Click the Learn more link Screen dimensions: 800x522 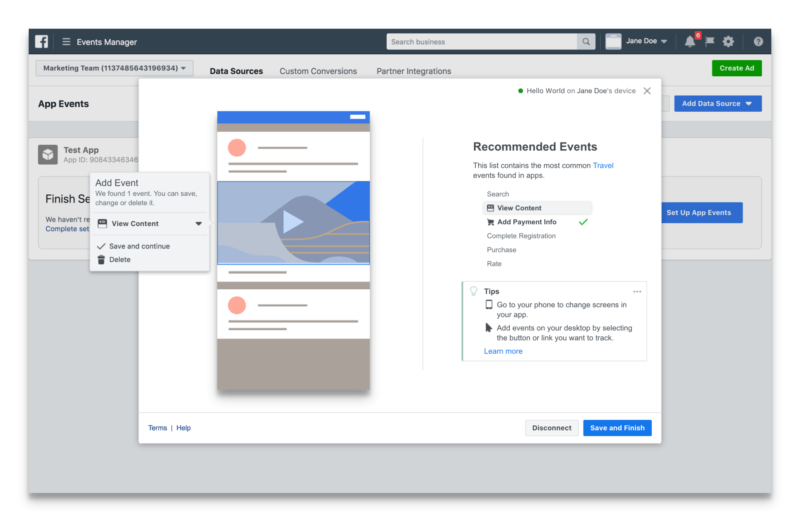point(503,351)
